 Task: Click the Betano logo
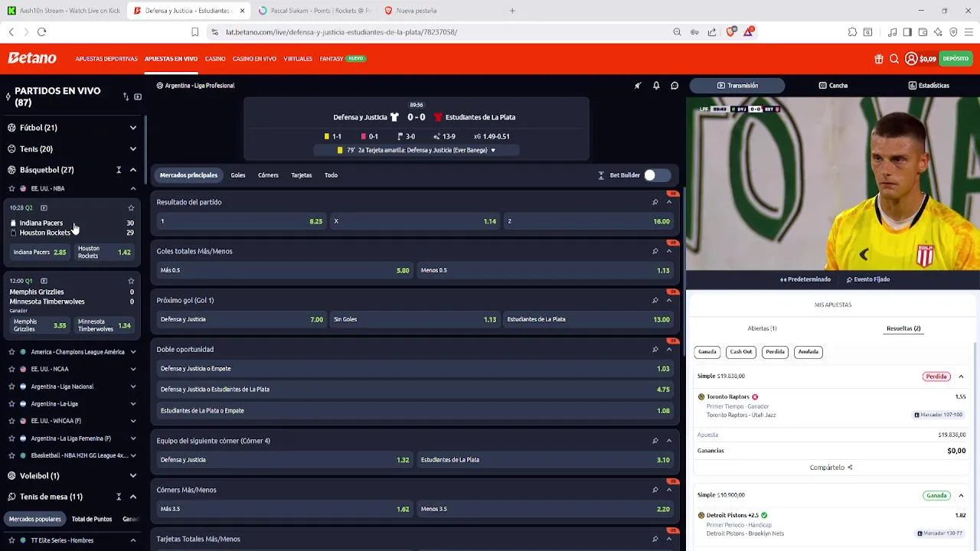32,58
